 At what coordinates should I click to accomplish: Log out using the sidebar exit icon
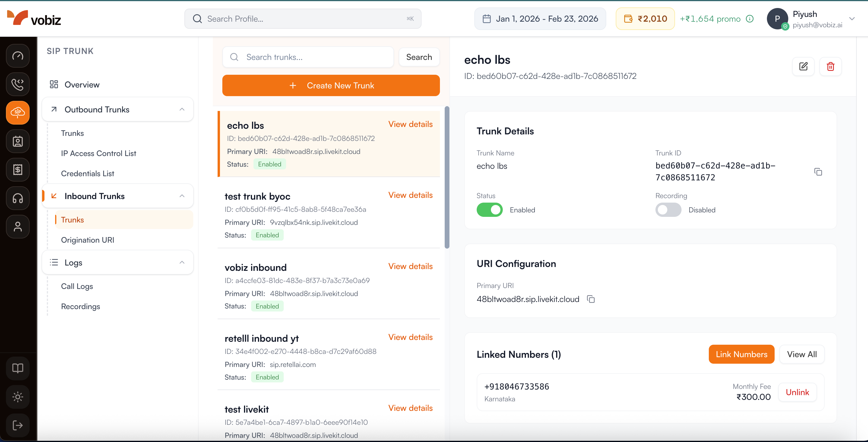17,425
